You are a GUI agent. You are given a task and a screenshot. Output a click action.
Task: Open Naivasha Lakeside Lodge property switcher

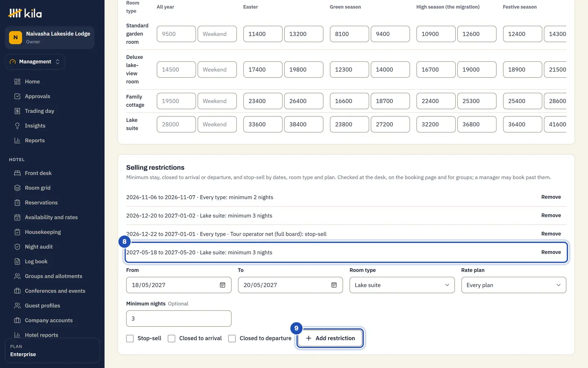click(x=49, y=38)
